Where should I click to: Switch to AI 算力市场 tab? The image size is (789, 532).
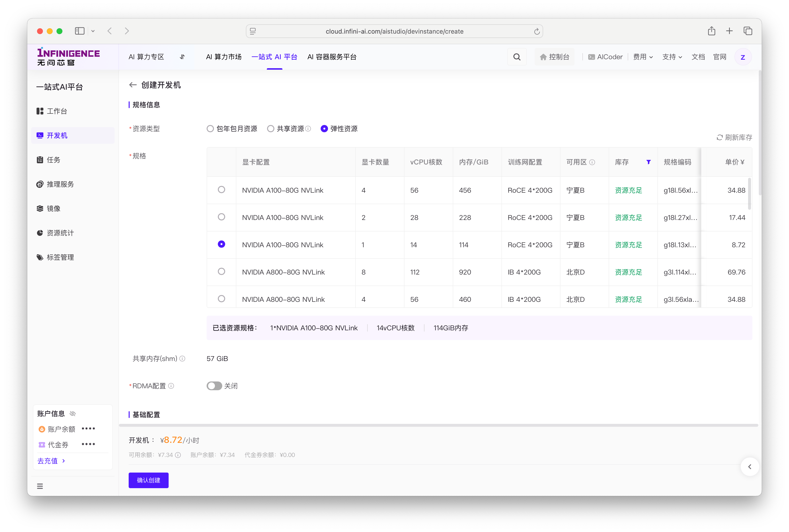point(224,57)
